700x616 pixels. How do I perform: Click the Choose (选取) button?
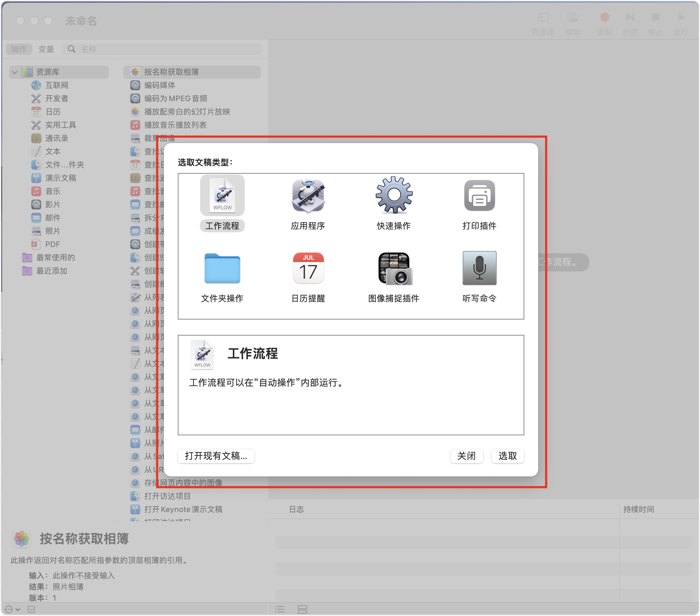point(507,456)
